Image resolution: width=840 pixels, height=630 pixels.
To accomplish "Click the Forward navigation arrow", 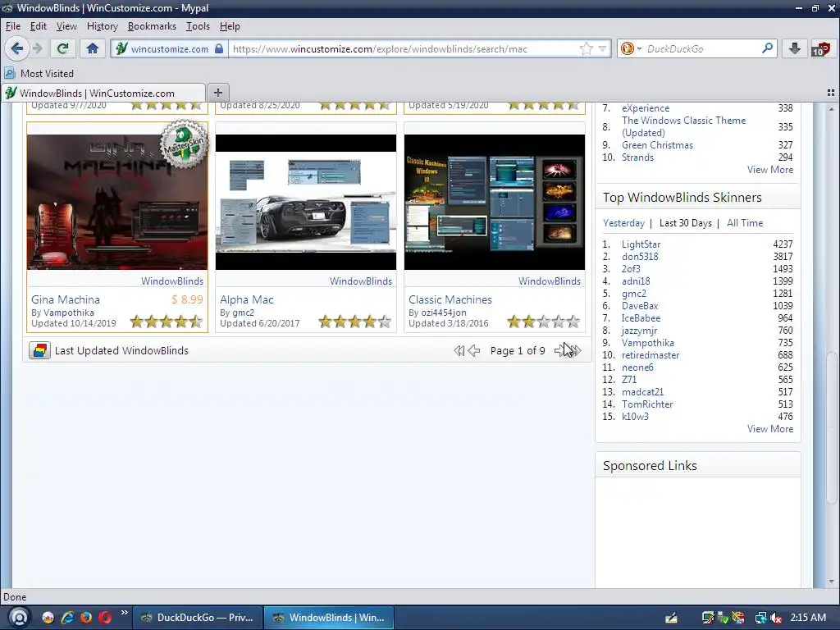I will click(37, 48).
